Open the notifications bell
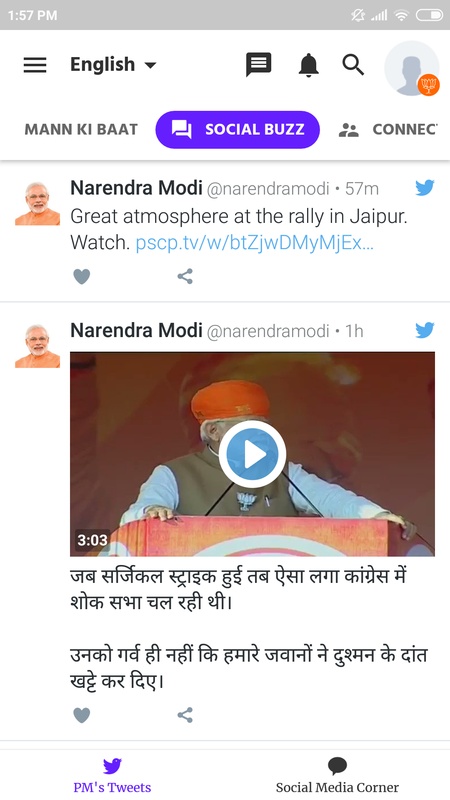Image resolution: width=450 pixels, height=800 pixels. pyautogui.click(x=309, y=65)
